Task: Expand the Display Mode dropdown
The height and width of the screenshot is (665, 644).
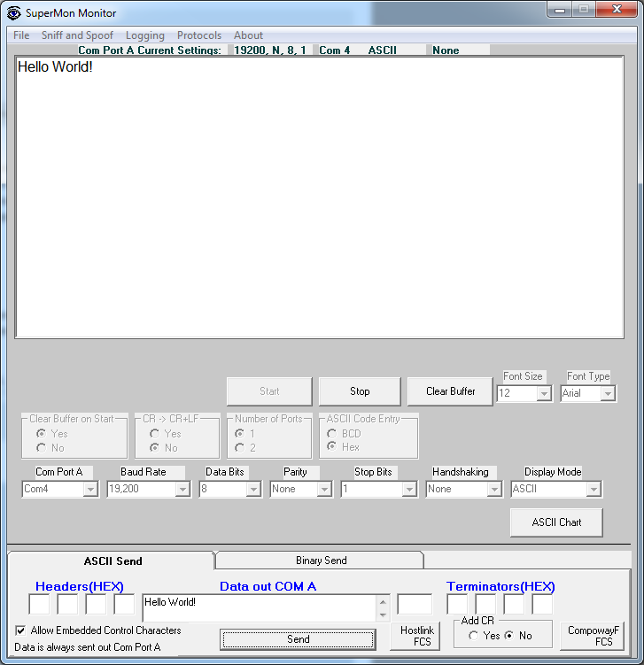Action: 594,490
